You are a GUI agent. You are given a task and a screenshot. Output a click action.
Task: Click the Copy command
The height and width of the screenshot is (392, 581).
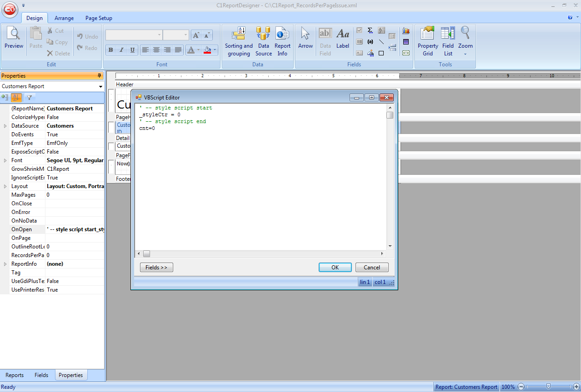57,42
